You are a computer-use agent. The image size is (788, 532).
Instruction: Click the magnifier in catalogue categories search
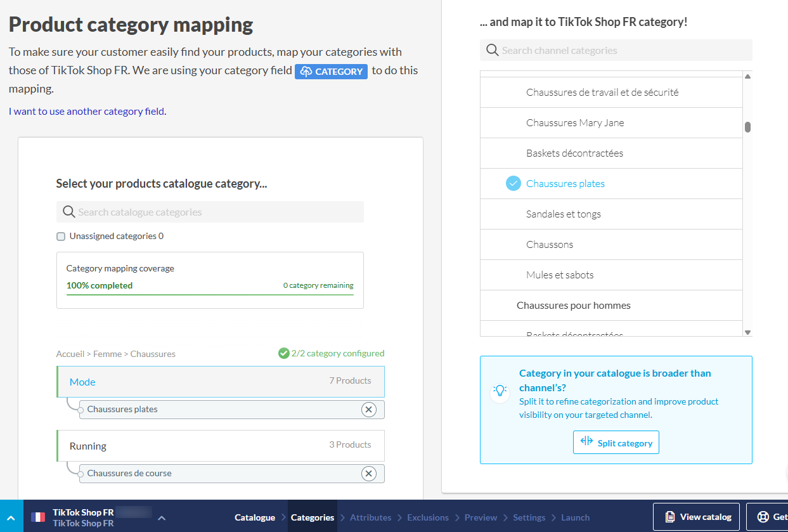pos(68,212)
